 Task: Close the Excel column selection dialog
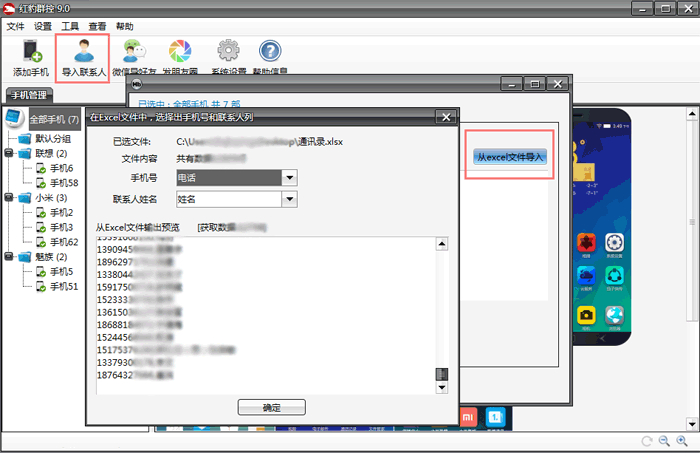446,117
